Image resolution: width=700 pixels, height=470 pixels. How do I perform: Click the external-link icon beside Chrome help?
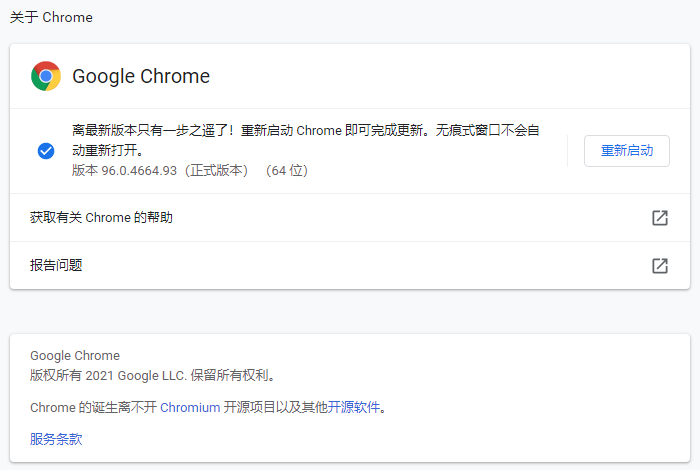click(x=659, y=217)
